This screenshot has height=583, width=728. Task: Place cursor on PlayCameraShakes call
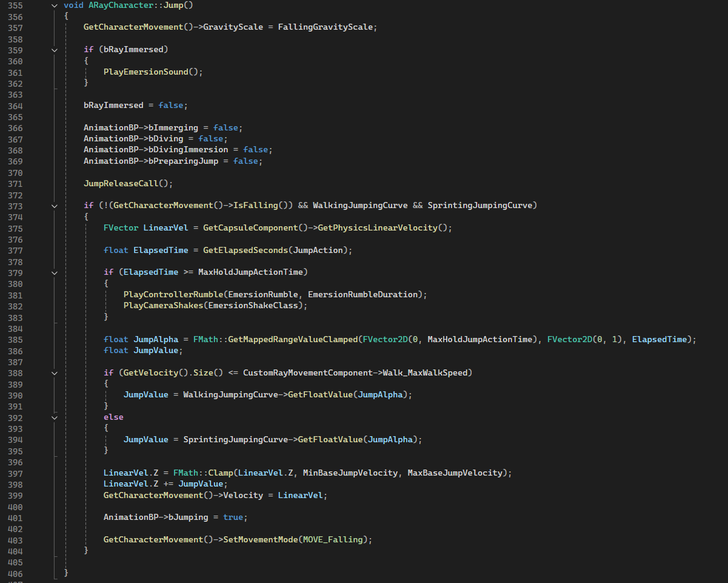click(163, 306)
